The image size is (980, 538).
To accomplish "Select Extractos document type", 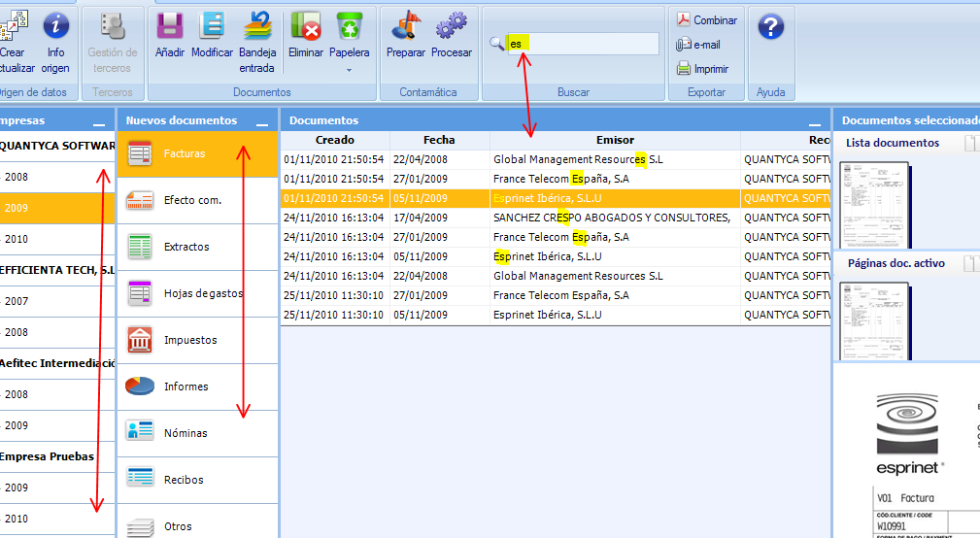I will tap(197, 247).
